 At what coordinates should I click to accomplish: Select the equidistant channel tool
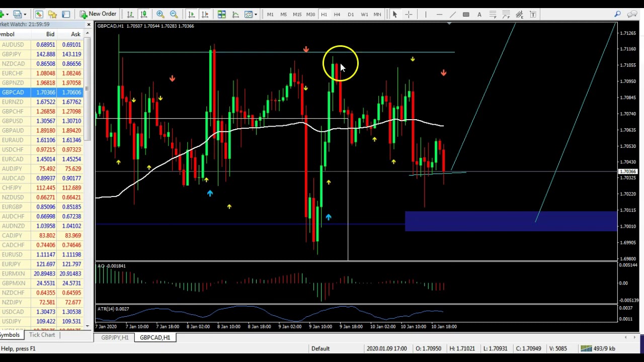(519, 14)
